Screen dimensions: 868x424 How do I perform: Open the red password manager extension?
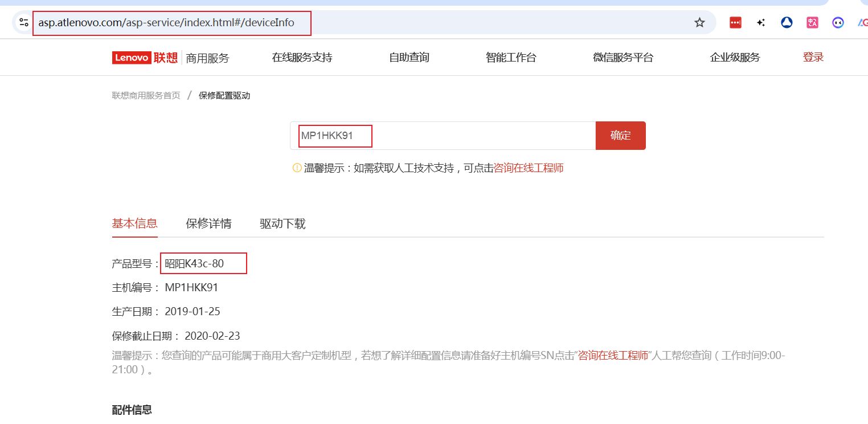(735, 23)
